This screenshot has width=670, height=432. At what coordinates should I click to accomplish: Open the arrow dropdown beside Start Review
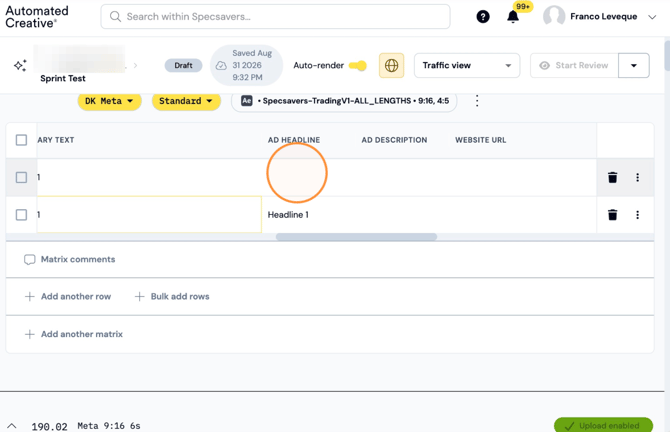click(x=634, y=65)
